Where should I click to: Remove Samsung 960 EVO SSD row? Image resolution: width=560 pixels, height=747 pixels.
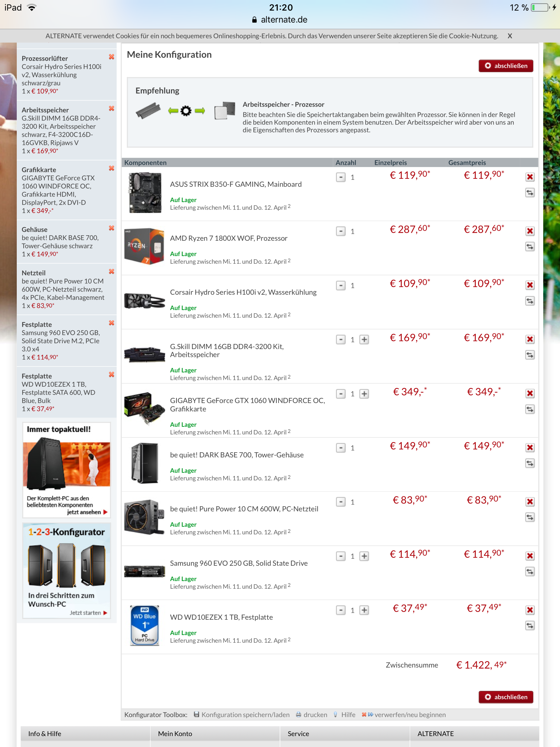tap(530, 556)
